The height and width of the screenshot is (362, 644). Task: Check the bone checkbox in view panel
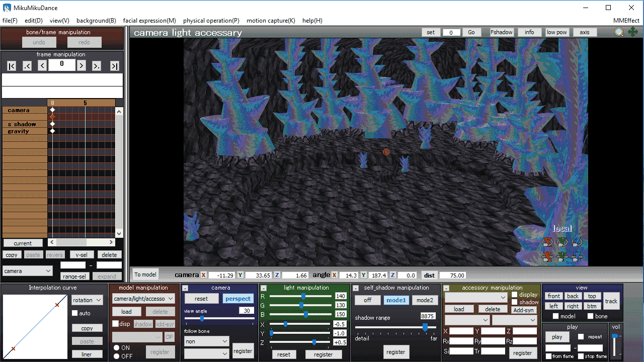[591, 316]
